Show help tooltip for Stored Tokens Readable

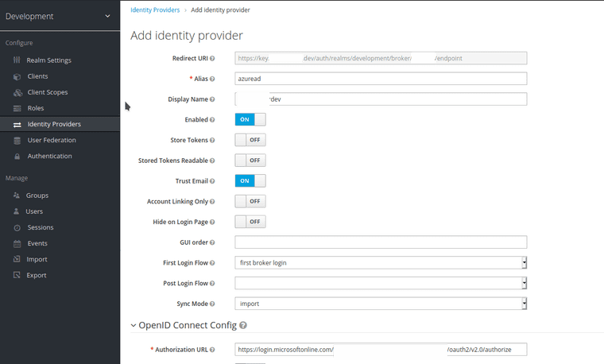click(x=212, y=161)
